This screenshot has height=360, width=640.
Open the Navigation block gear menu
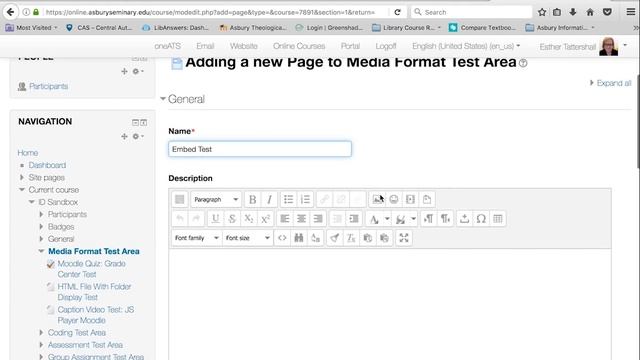click(x=138, y=136)
